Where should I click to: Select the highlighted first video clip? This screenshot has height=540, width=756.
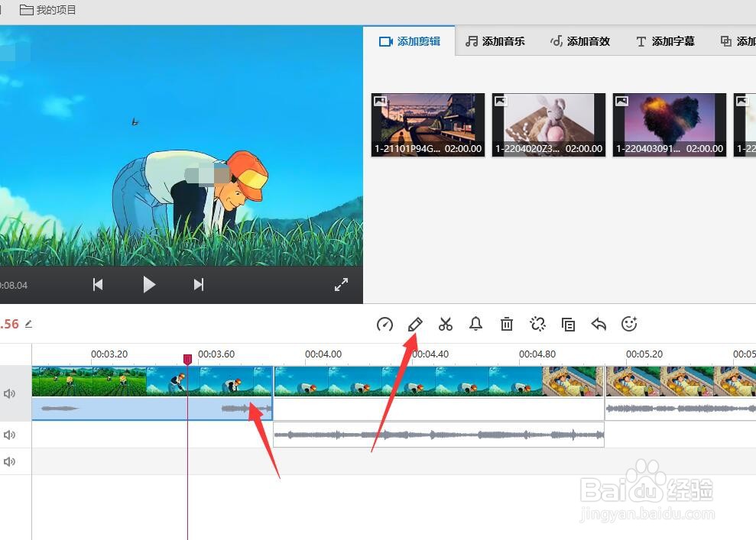coord(152,393)
